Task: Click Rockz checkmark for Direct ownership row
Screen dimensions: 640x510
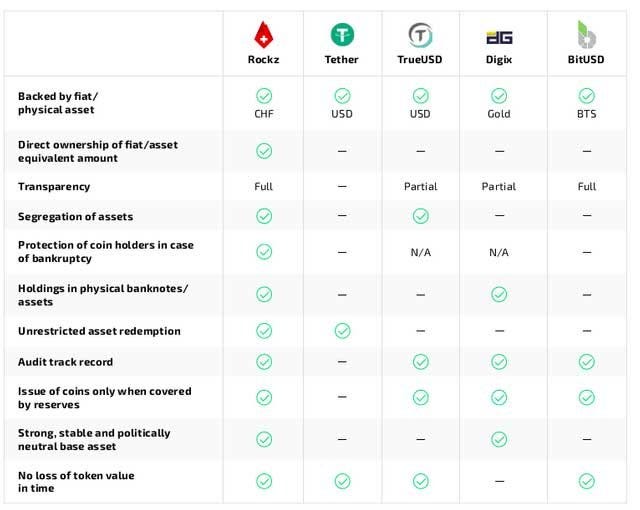Action: point(264,151)
